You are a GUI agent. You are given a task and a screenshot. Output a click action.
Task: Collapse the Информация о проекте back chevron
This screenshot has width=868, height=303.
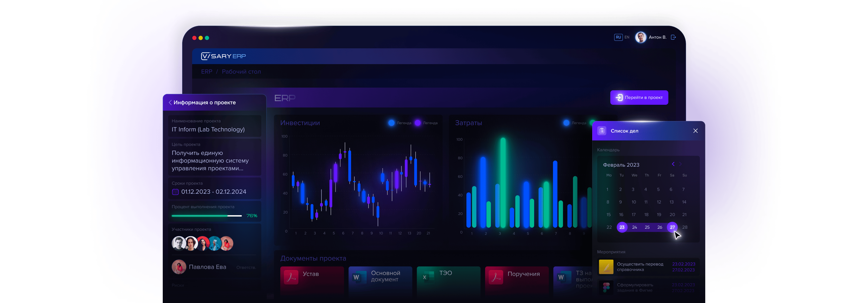170,102
